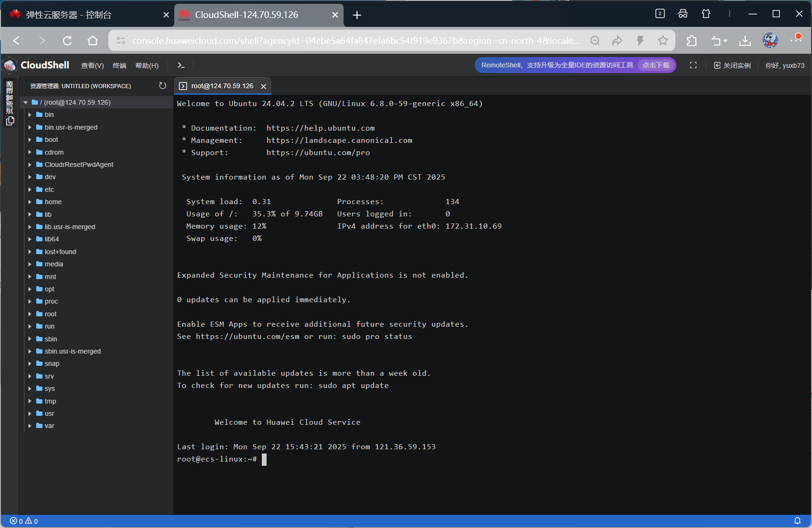Expand the etc folder

tap(30, 190)
